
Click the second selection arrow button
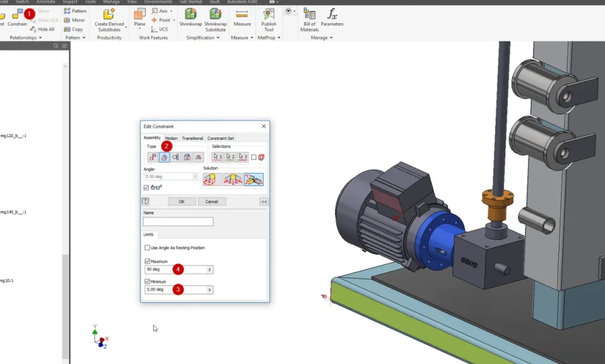[230, 157]
